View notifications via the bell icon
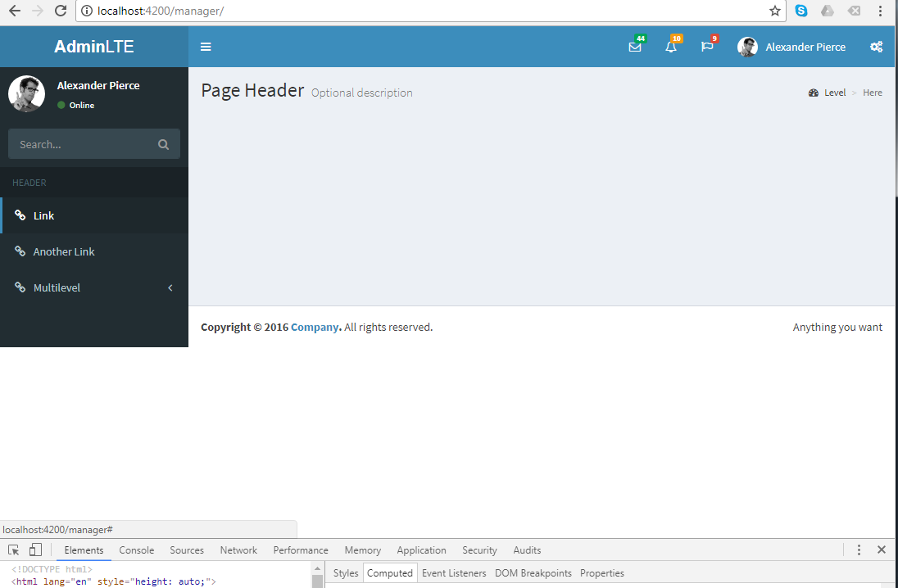This screenshot has height=588, width=898. (671, 47)
